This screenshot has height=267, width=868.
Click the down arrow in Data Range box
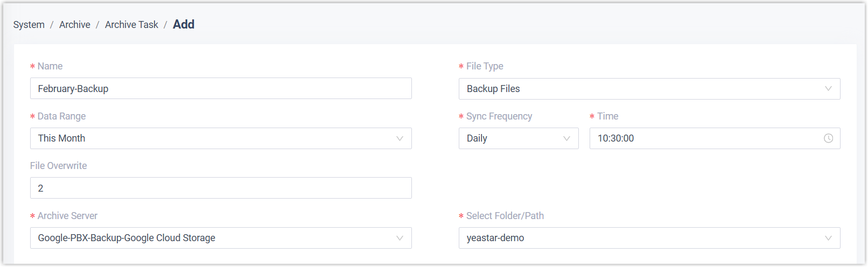coord(400,138)
